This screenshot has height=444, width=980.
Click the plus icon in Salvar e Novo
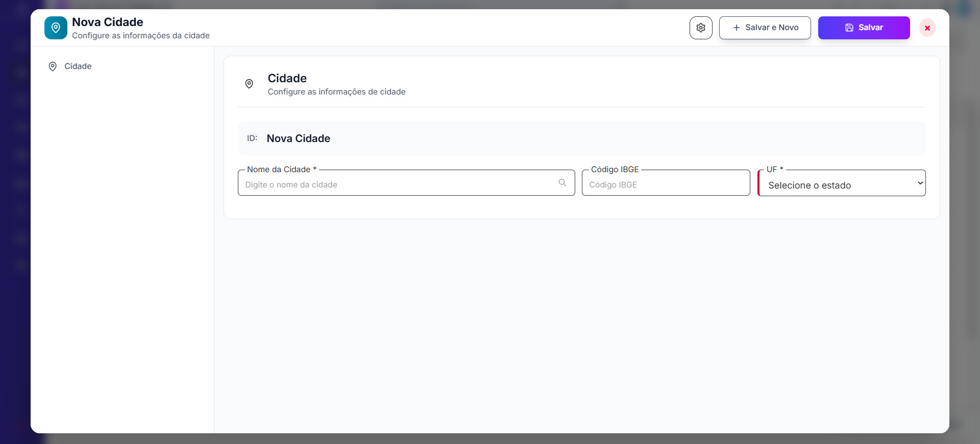736,28
